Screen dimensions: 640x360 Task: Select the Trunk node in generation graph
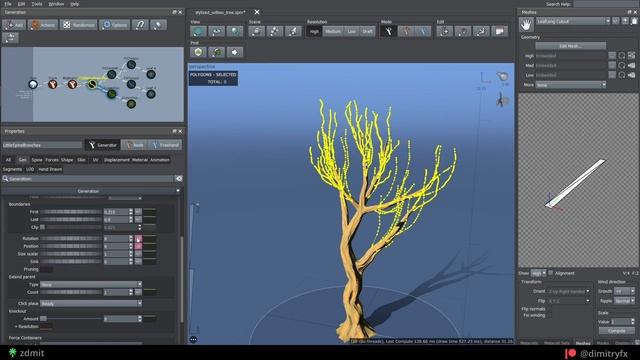tap(53, 84)
